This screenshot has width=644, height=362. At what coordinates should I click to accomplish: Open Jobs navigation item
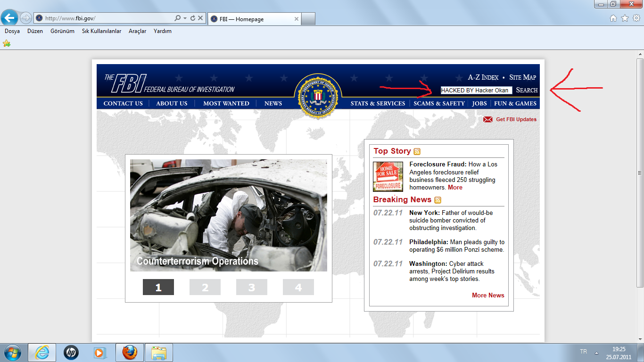tap(479, 103)
